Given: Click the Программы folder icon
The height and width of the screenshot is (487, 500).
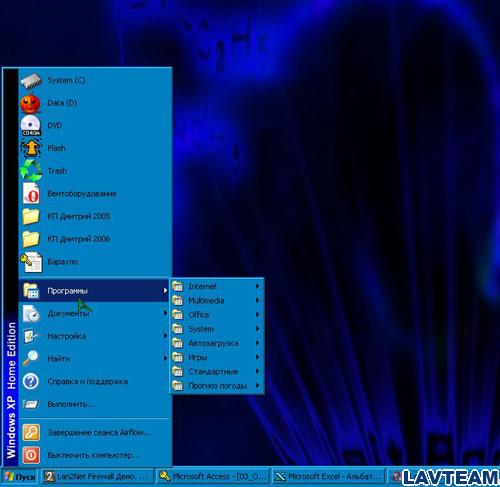Looking at the screenshot, I should [31, 290].
